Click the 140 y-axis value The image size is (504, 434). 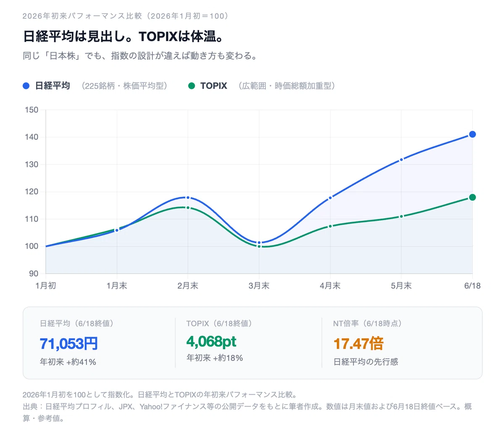tap(31, 137)
